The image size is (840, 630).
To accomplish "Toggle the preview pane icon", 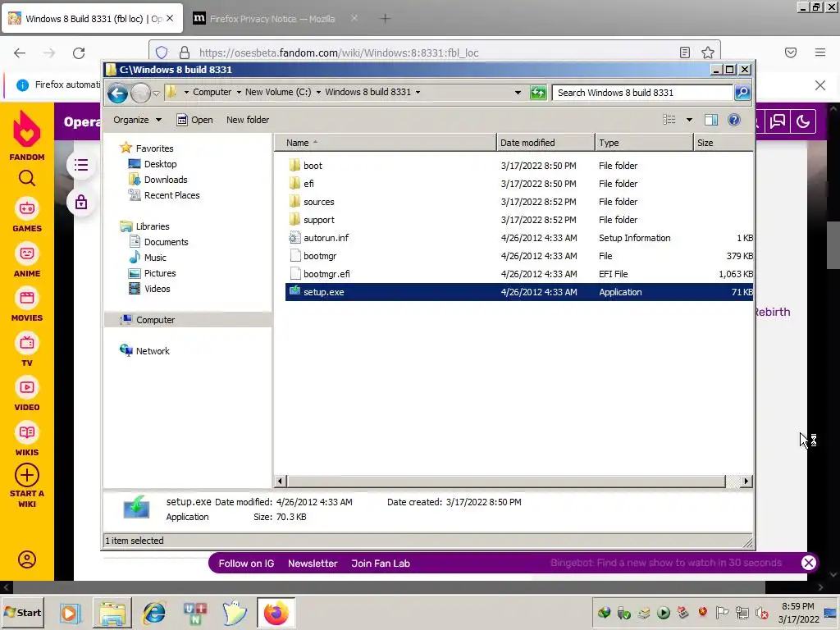I will point(711,120).
